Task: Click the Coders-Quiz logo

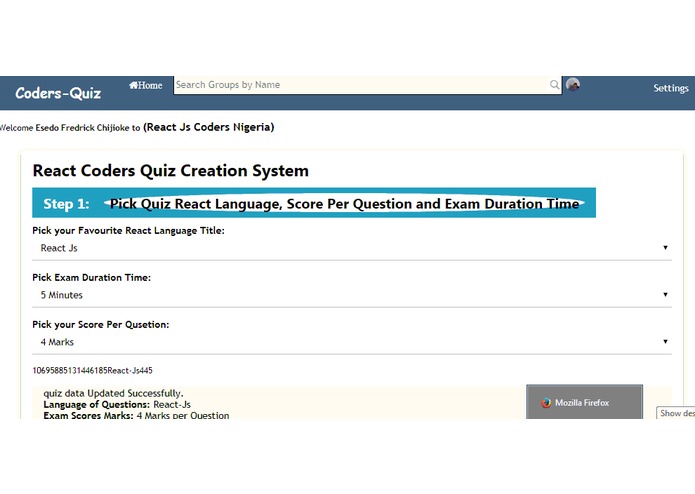Action: click(x=58, y=93)
